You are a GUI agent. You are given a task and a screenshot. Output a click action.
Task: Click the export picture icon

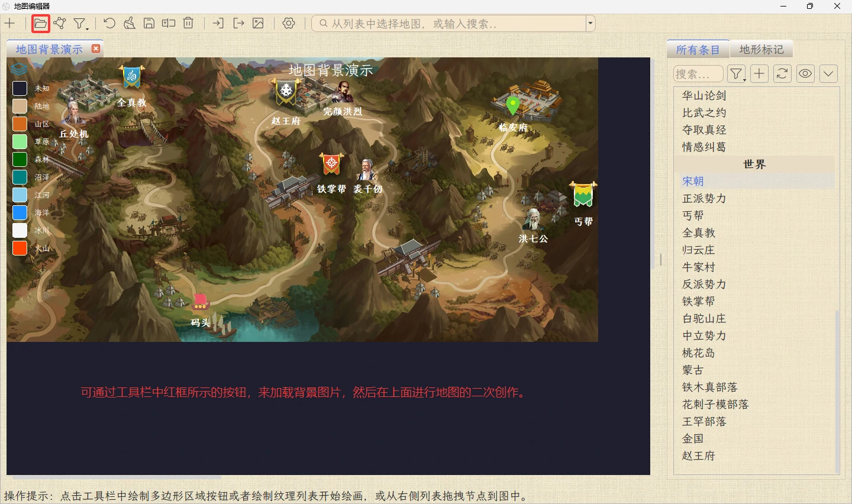pos(258,24)
